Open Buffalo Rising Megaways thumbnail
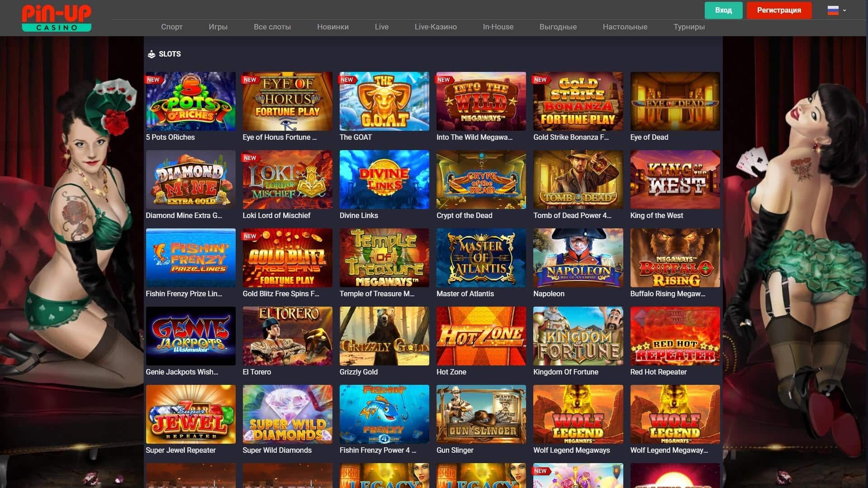 675,258
